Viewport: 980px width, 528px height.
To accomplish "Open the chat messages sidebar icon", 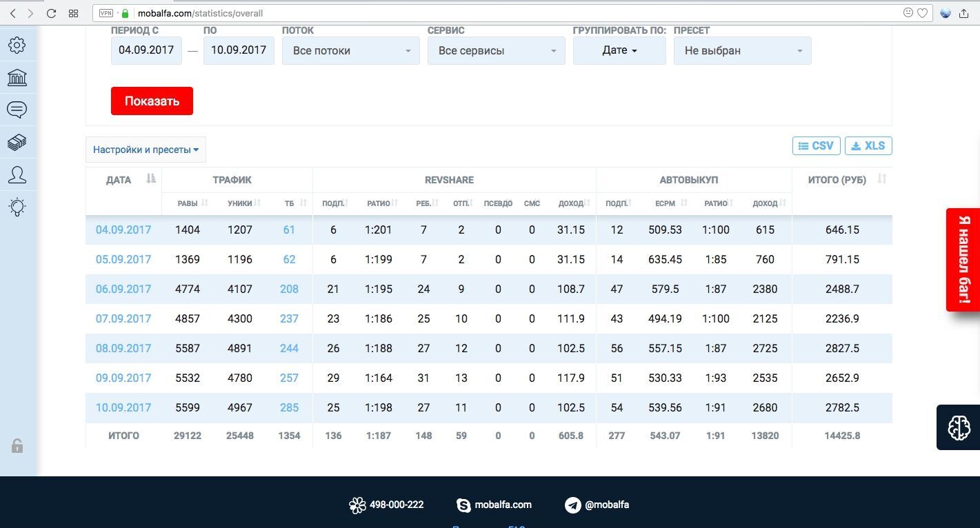I will (17, 110).
